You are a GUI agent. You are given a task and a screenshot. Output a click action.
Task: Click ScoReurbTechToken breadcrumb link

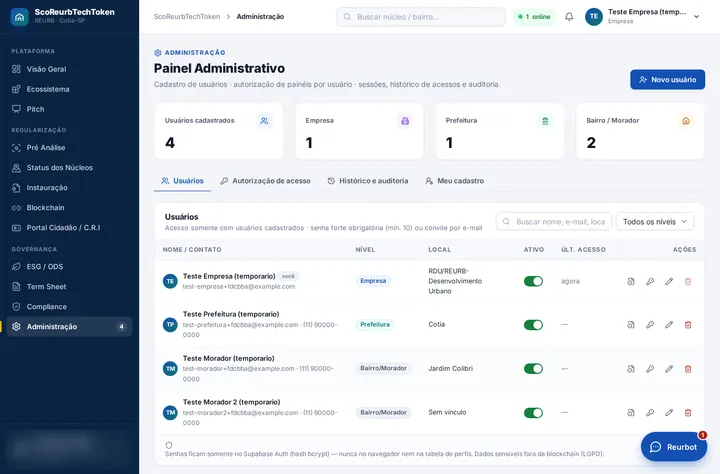[x=187, y=17]
